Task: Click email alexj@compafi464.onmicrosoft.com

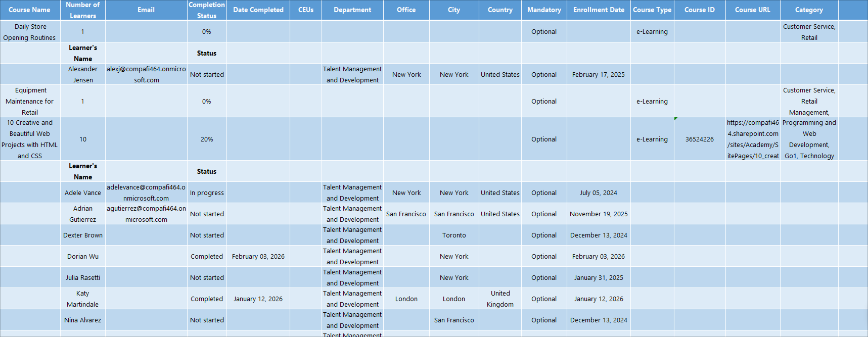Action: 146,74
